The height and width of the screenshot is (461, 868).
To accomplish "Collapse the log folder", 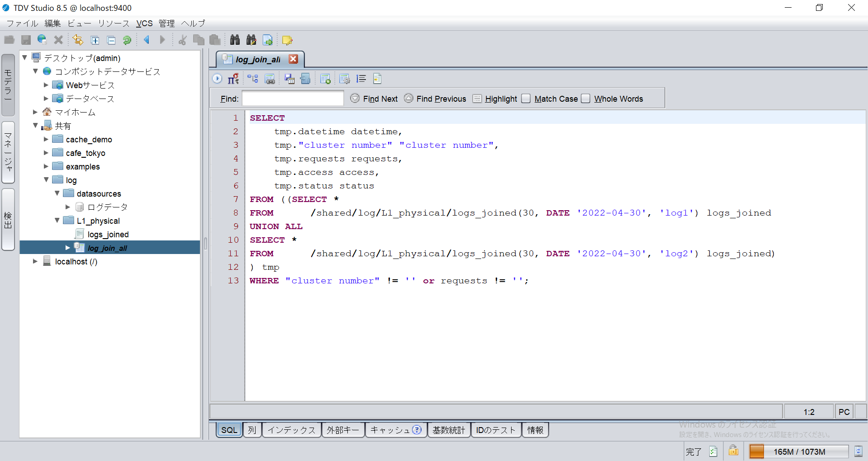I will click(46, 179).
